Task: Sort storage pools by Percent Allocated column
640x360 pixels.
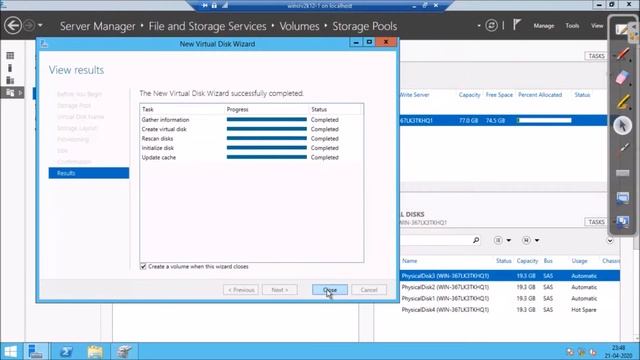Action: click(540, 95)
